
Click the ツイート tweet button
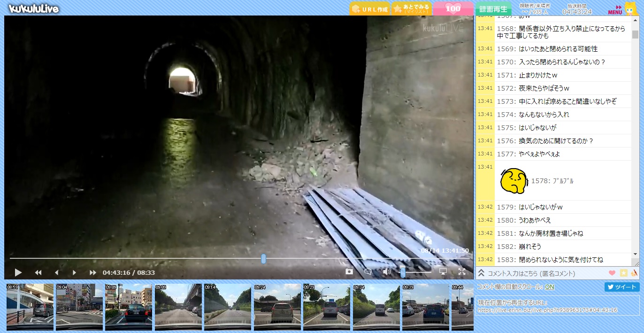[x=622, y=287]
